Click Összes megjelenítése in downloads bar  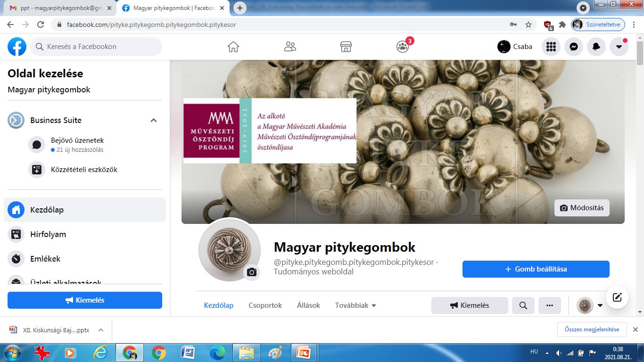592,329
